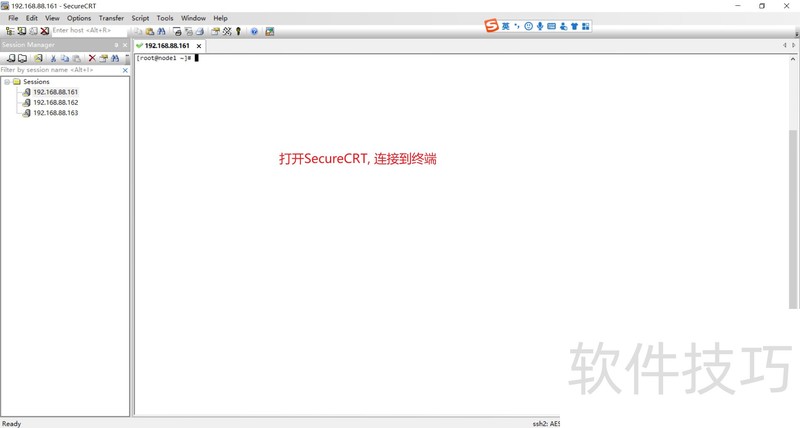Screen dimensions: 800x428
Task: Click the Sogou S logo icon
Action: coord(491,26)
